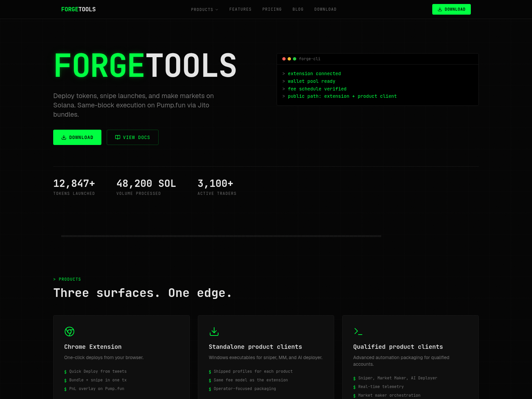This screenshot has height=399, width=532.
Task: Click the 'Three surfaces. One edge.' heading
Action: click(x=142, y=293)
